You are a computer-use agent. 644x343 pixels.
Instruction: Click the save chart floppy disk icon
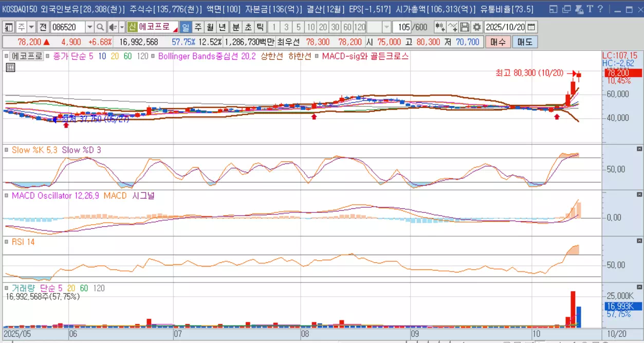click(x=465, y=27)
